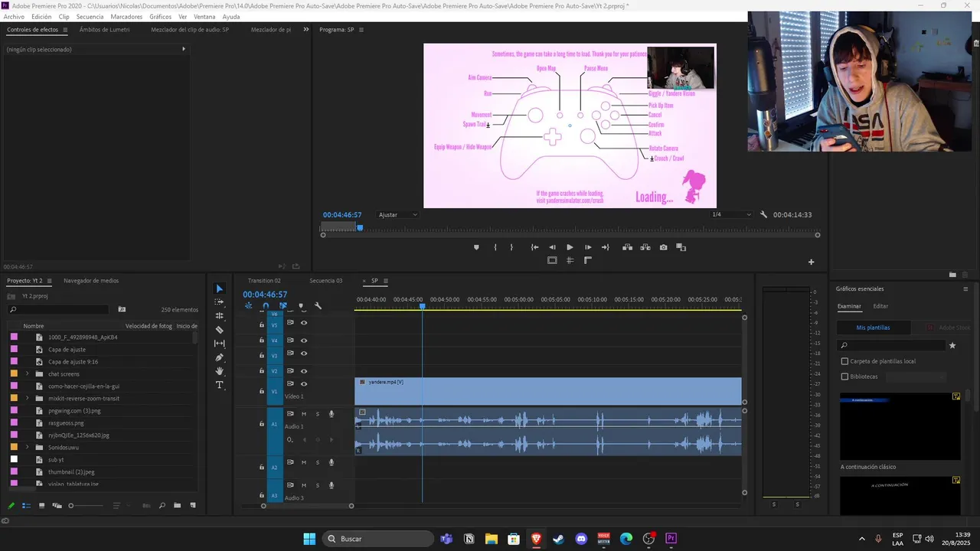Export frame with camera icon
Screen dimensions: 980x551
pos(663,247)
